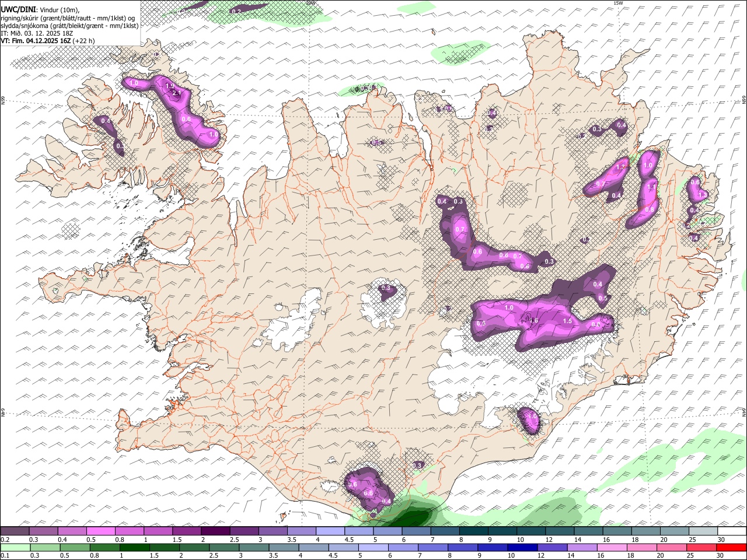The height and width of the screenshot is (560, 747).
Task: Click the medium green 0.5 rain swatch
Action: [75, 547]
